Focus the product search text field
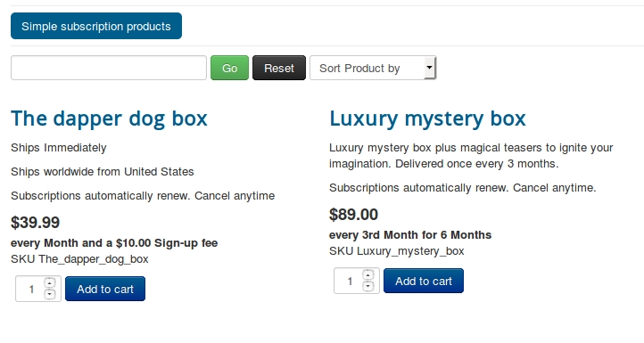Viewport: 644px width, 343px height. [109, 68]
